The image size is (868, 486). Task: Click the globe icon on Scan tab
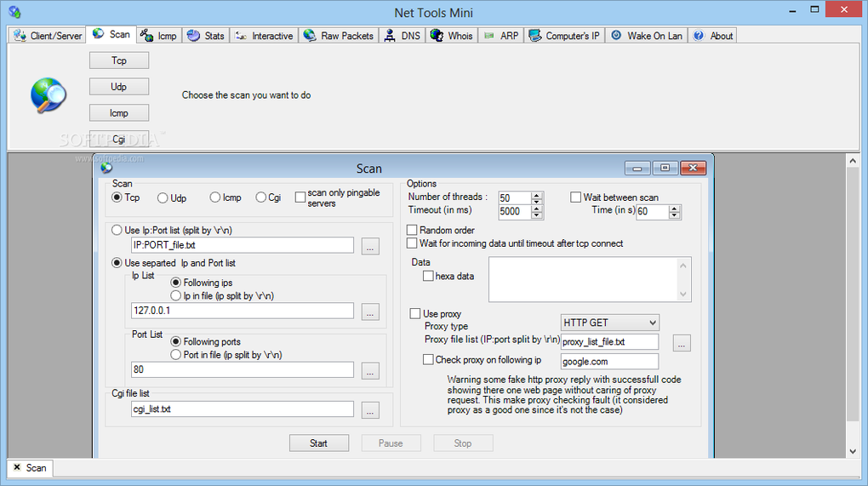[x=99, y=34]
